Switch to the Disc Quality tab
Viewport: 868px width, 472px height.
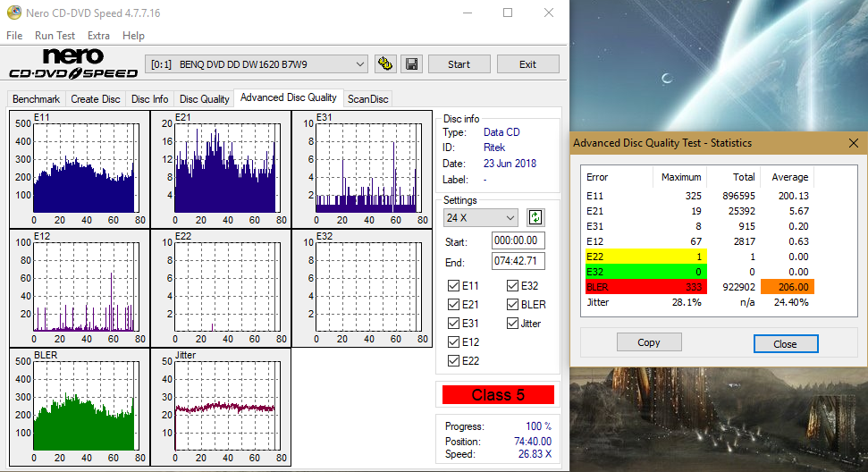205,99
